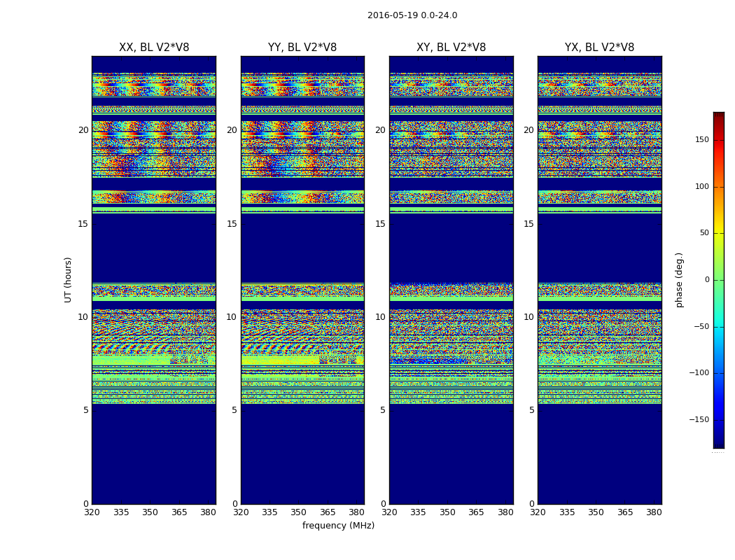Click inside the YY phase waterfall plot
Image resolution: width=735 pixels, height=560 pixels.
tap(302, 280)
